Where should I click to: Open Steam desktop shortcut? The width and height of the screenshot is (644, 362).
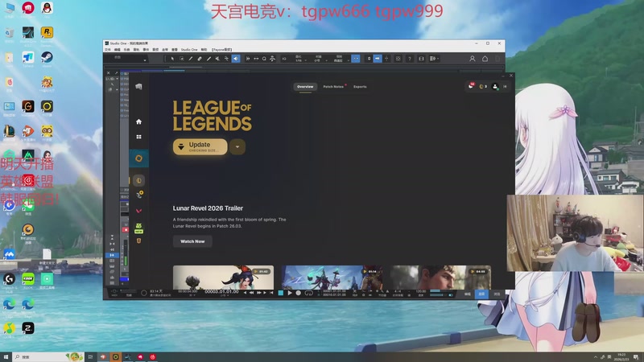(47, 58)
